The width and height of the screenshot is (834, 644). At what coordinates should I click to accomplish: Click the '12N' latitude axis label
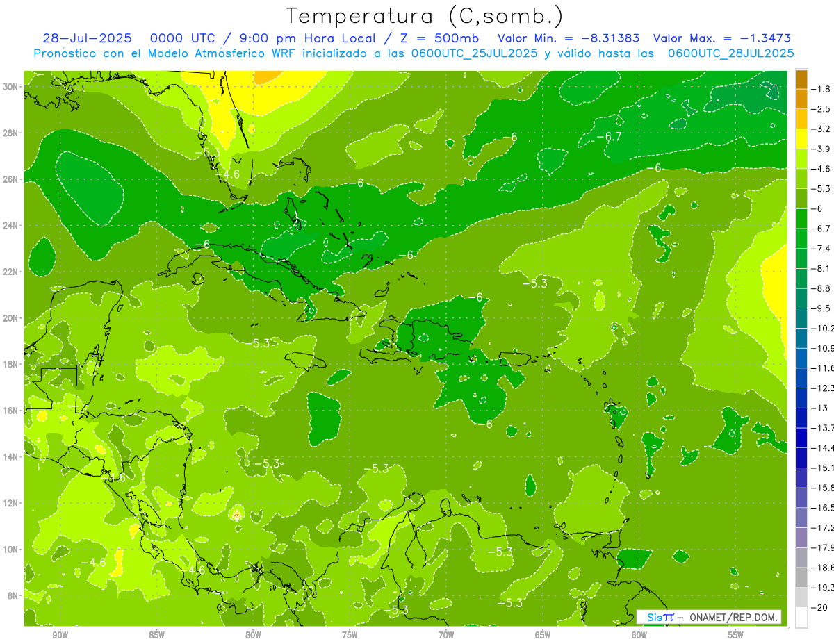click(x=12, y=503)
